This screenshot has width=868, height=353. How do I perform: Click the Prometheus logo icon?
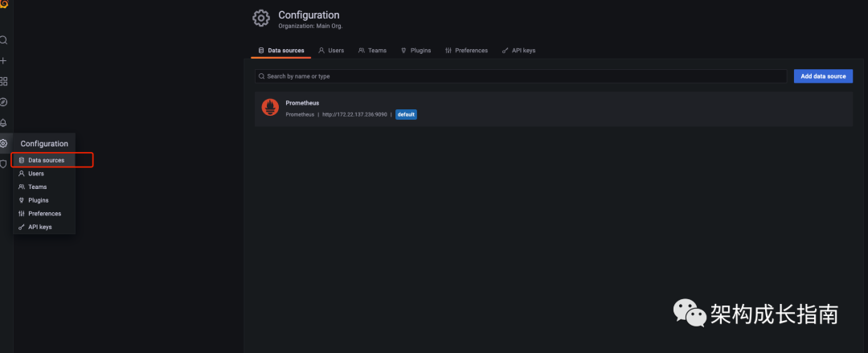(x=270, y=108)
